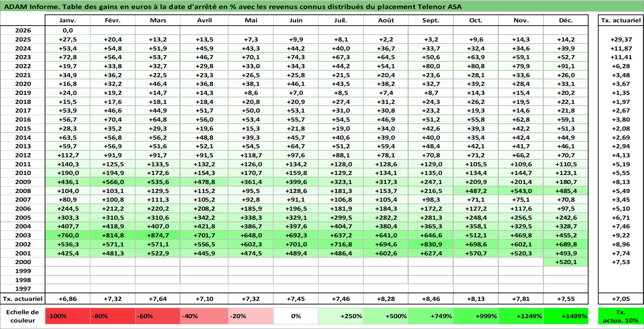
Task: Select the +91,1 cell in 2022 row
Action: pos(566,66)
